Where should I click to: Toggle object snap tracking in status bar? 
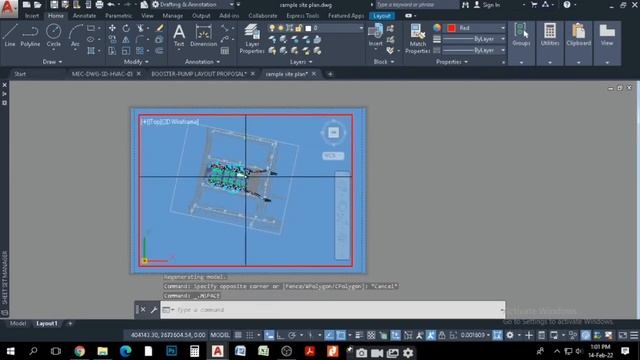point(329,335)
